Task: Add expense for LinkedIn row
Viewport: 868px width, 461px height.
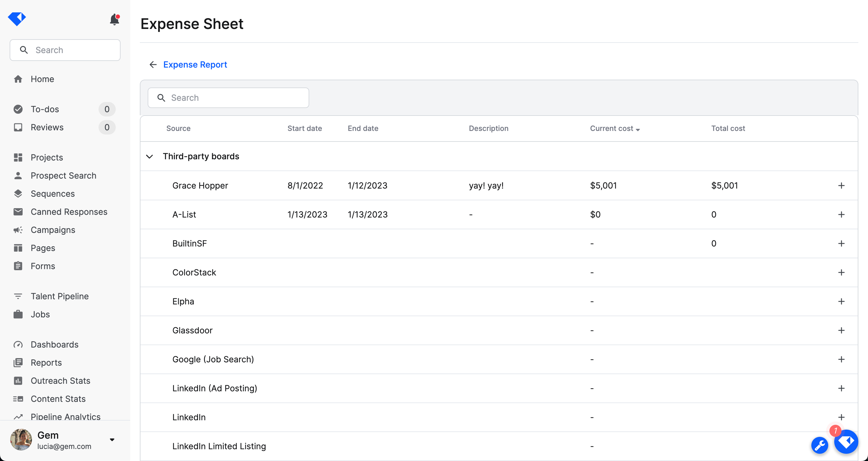Action: point(841,418)
